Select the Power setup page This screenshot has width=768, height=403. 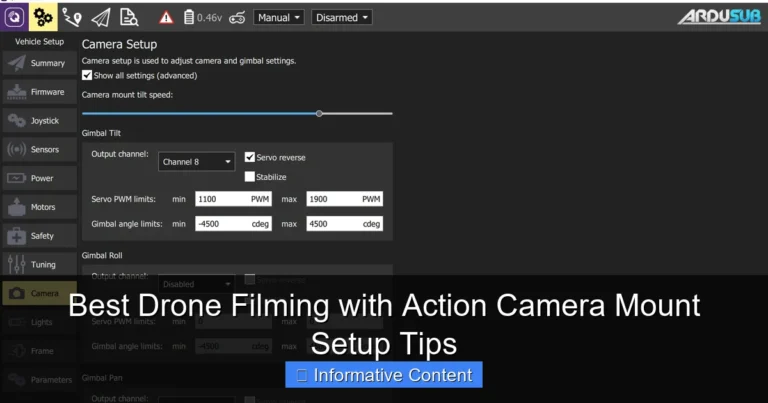(40, 178)
